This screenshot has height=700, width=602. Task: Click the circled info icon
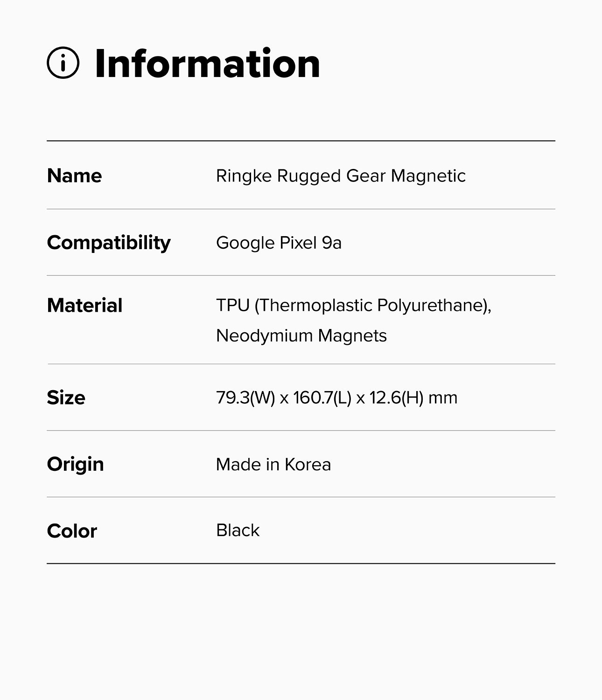coord(63,63)
